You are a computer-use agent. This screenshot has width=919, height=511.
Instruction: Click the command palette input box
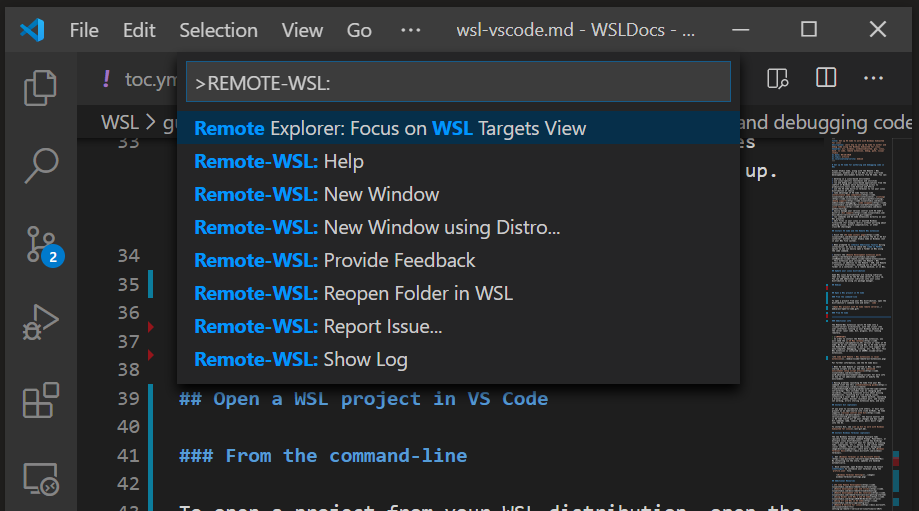[458, 83]
